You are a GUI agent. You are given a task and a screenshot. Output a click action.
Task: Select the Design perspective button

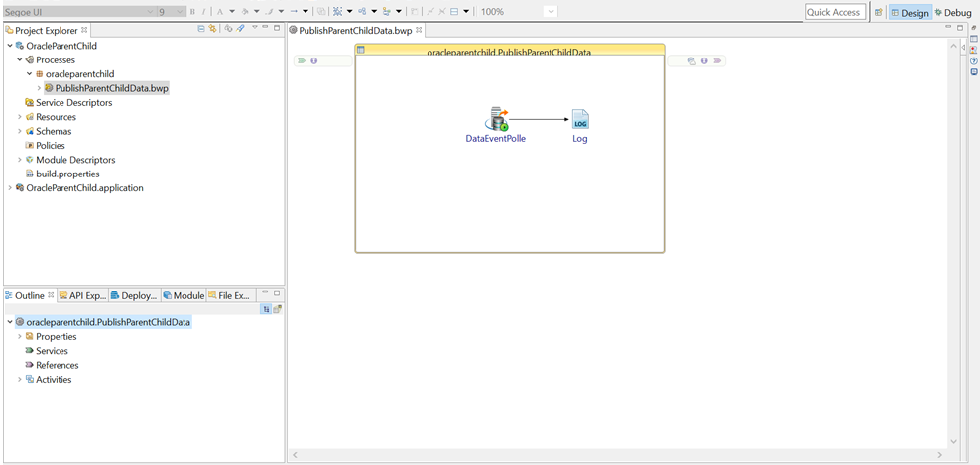click(910, 12)
